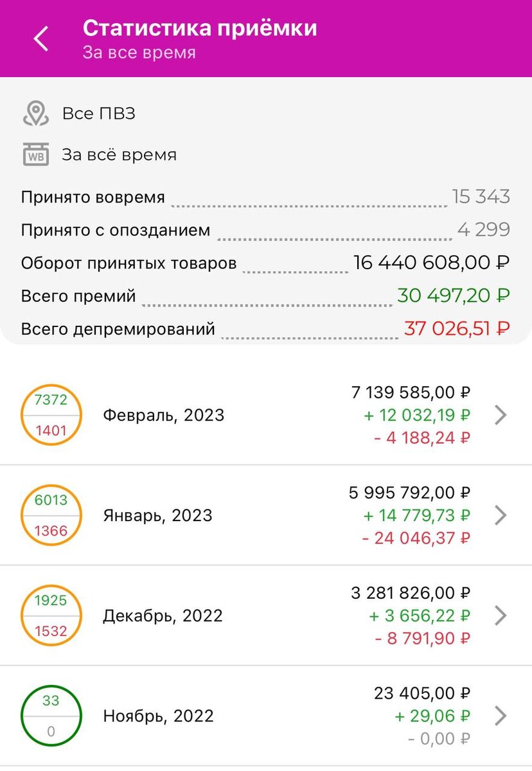Open November 2022 details chevron
This screenshot has height=771, width=532.
click(501, 716)
